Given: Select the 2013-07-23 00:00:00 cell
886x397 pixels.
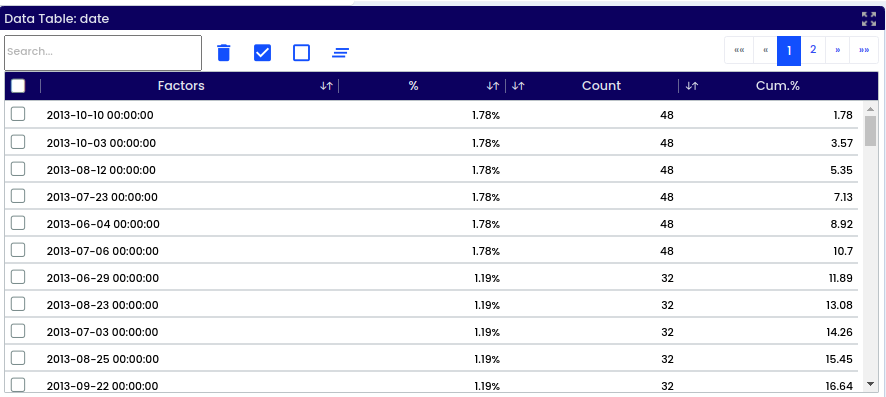Looking at the screenshot, I should (102, 197).
